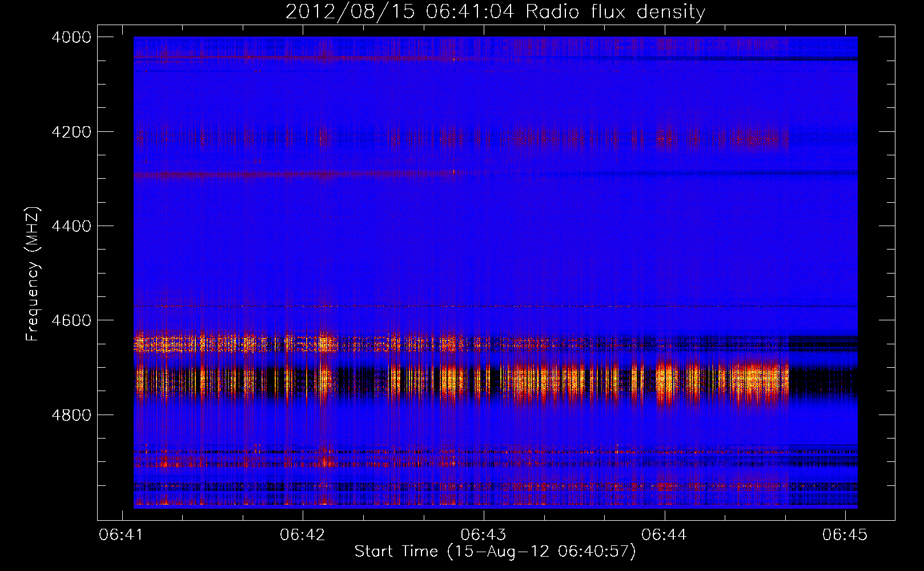Click the 4400 frequency tick label
This screenshot has height=571, width=924.
pos(71,226)
